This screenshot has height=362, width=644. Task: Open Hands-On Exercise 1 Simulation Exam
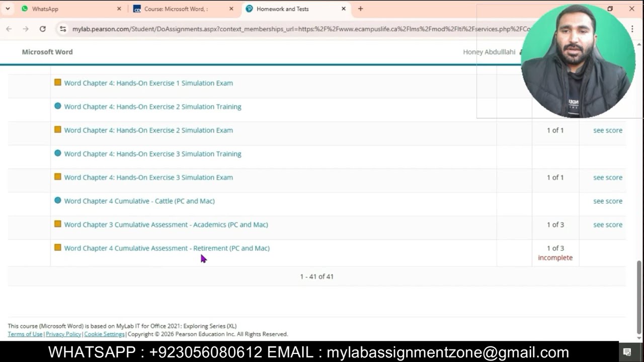click(x=148, y=83)
